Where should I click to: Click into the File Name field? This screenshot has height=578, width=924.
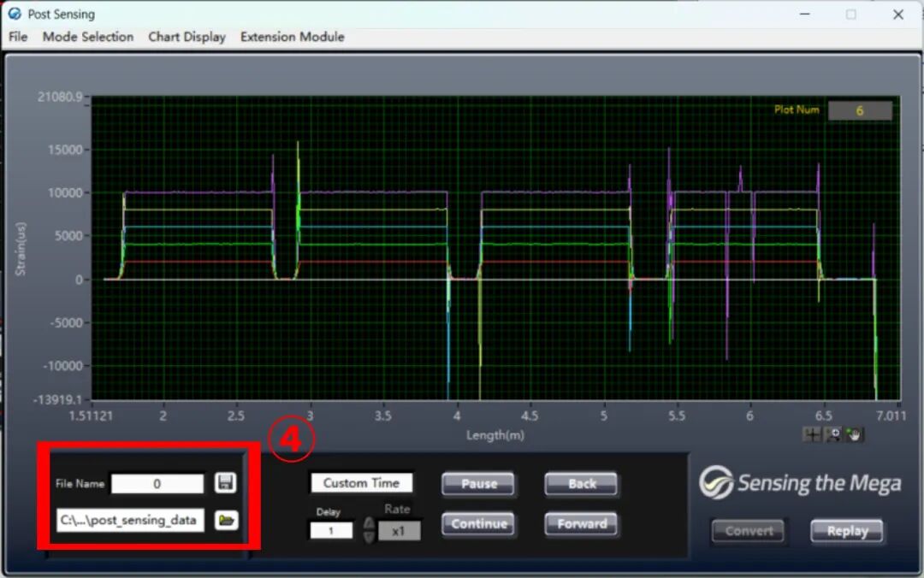click(x=157, y=484)
